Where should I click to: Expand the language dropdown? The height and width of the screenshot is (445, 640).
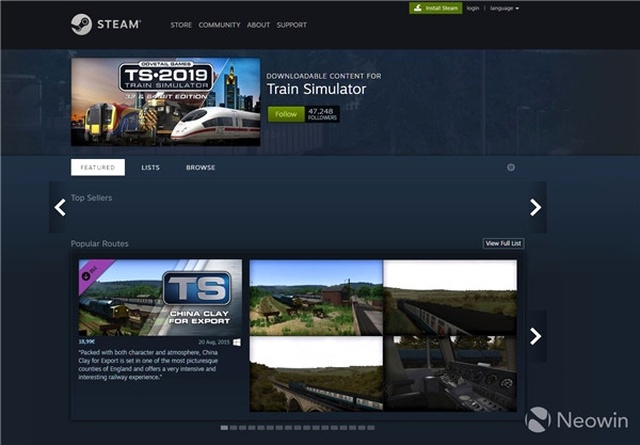click(x=504, y=8)
